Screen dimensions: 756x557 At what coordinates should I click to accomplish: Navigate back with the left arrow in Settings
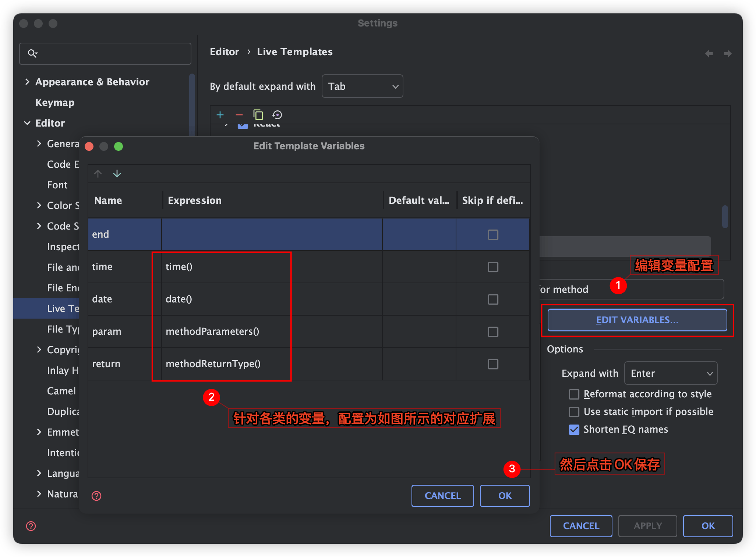pyautogui.click(x=709, y=54)
